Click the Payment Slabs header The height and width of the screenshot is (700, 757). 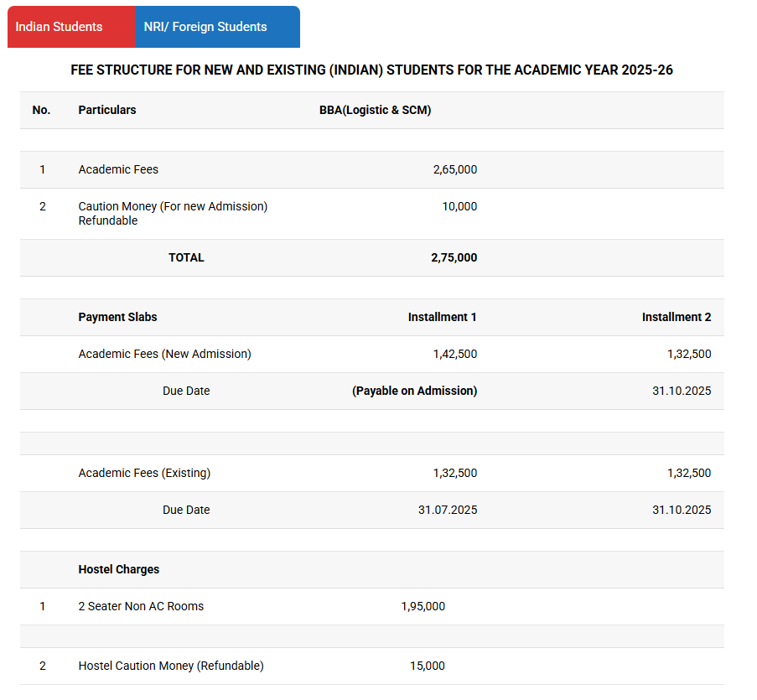117,317
